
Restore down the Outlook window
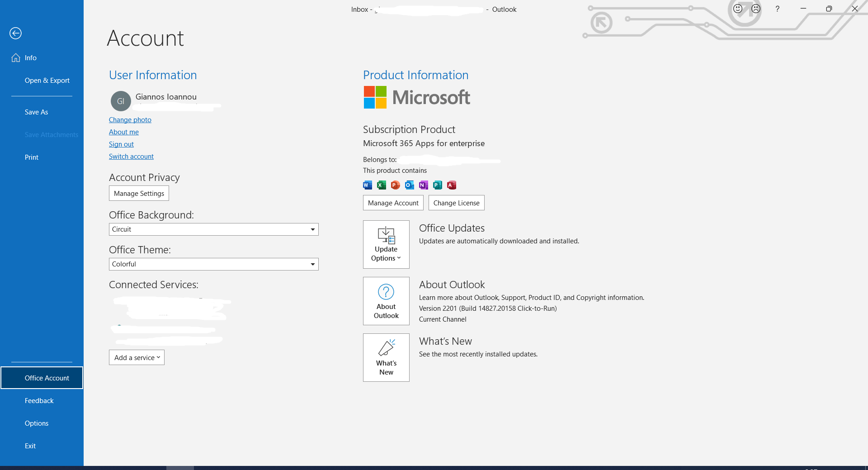[829, 9]
